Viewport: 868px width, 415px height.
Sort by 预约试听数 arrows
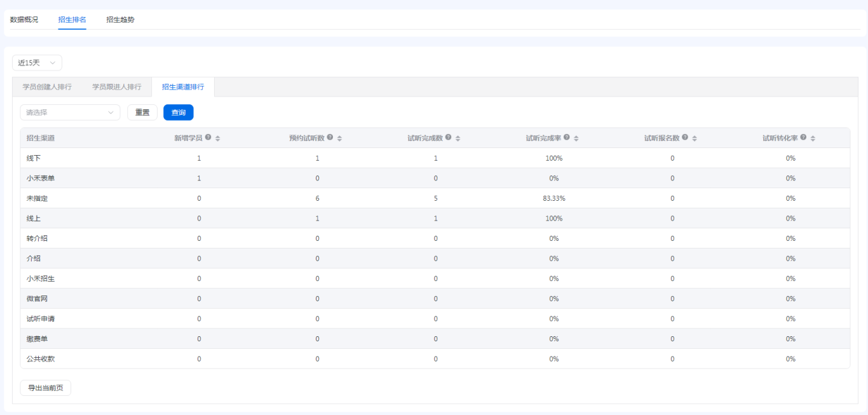[x=339, y=139]
